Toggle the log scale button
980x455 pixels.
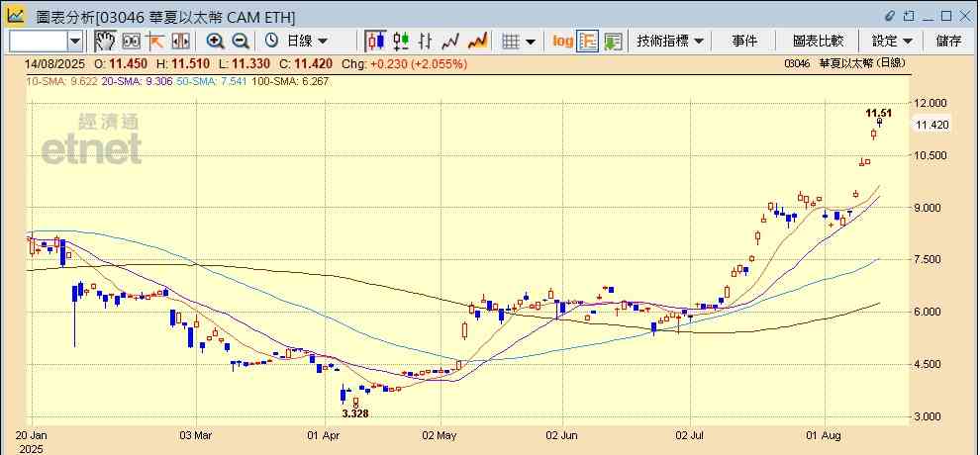562,42
